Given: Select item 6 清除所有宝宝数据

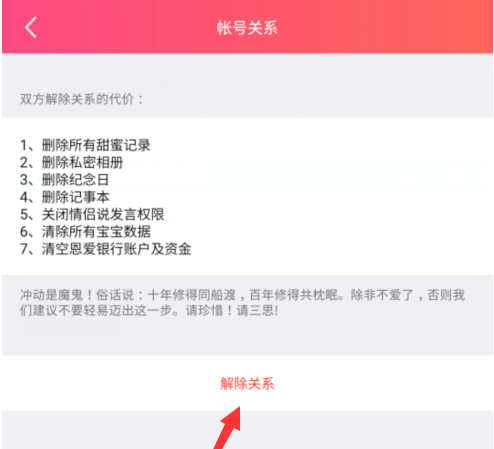Looking at the screenshot, I should pyautogui.click(x=85, y=232).
